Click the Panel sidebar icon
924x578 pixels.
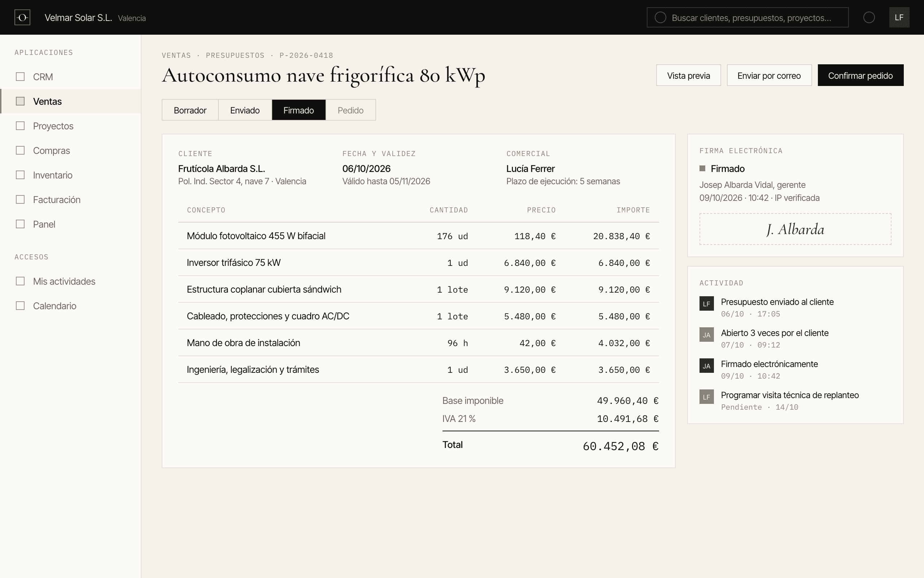20,224
